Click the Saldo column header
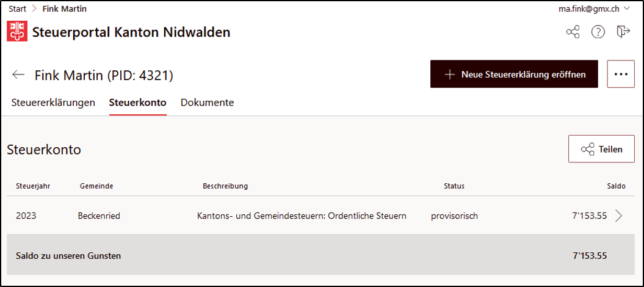 point(616,186)
